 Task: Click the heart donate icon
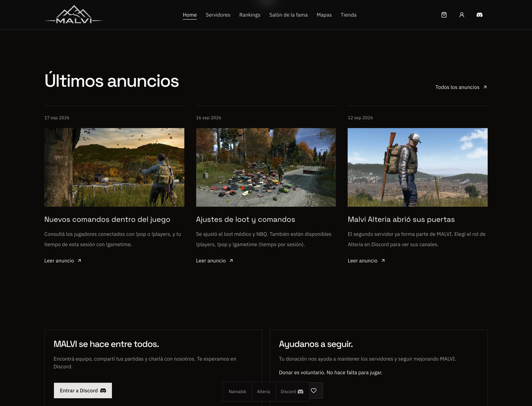(x=313, y=390)
